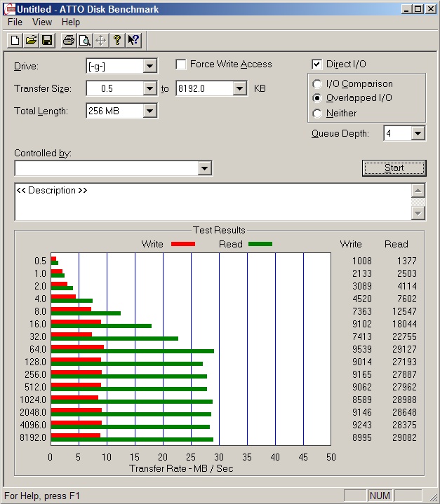Click the yellow question mark About icon

pyautogui.click(x=117, y=40)
